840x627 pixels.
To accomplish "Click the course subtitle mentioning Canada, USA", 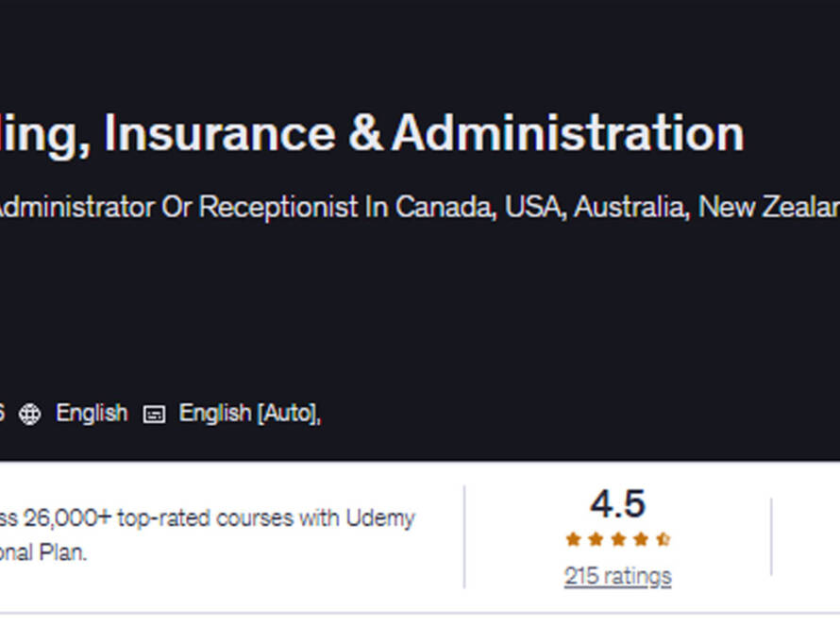I will pos(415,207).
